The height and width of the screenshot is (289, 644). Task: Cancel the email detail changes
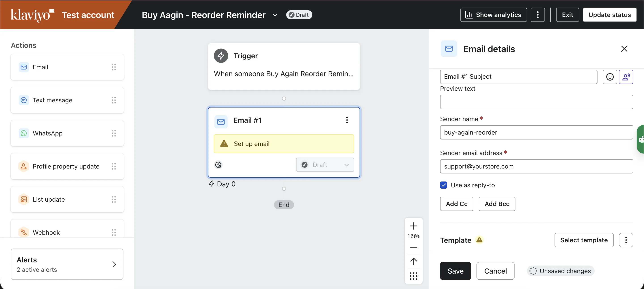495,271
